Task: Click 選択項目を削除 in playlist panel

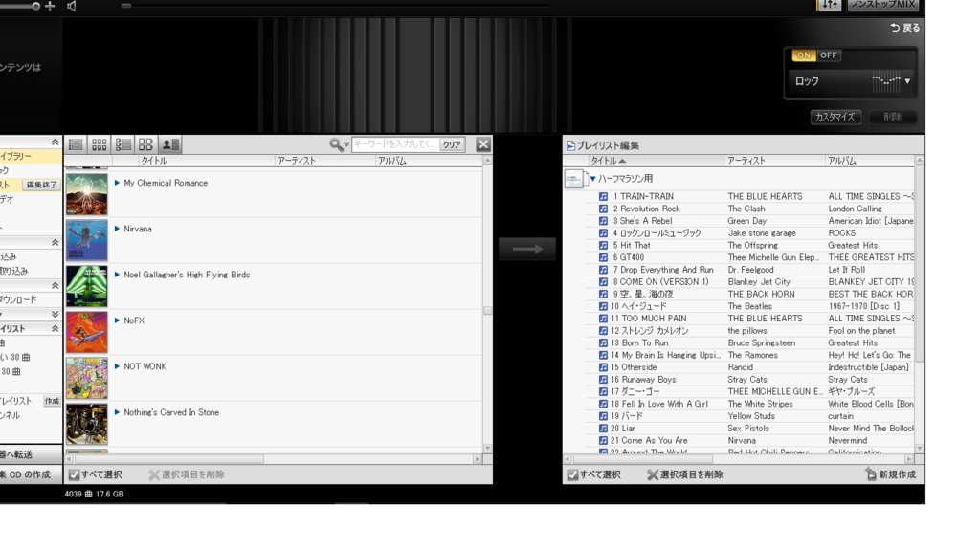Action: pos(685,474)
